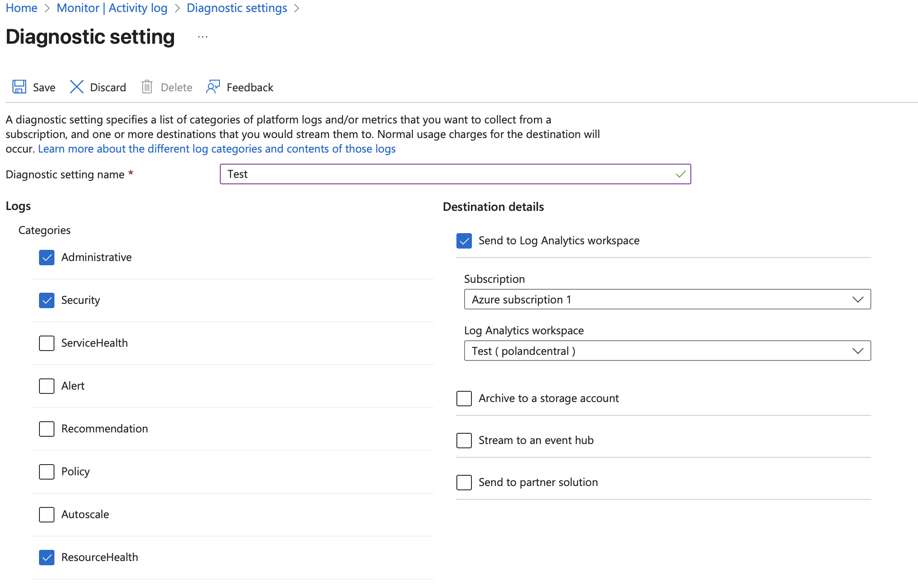The width and height of the screenshot is (918, 588).
Task: Click the Save floppy disk icon
Action: pyautogui.click(x=19, y=87)
